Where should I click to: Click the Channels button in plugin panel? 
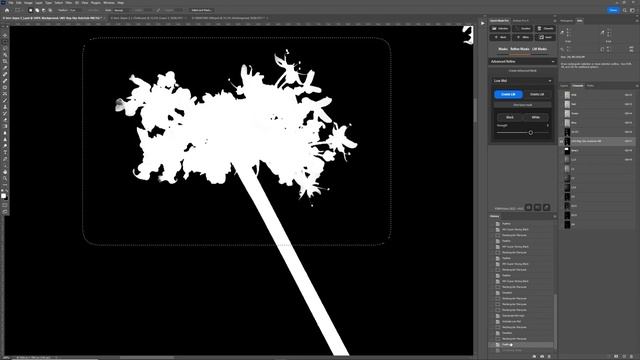click(x=545, y=29)
